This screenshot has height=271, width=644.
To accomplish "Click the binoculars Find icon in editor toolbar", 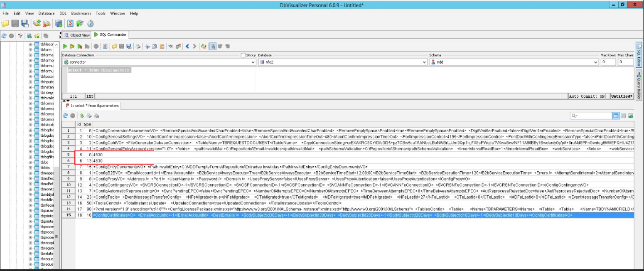I will [x=170, y=46].
